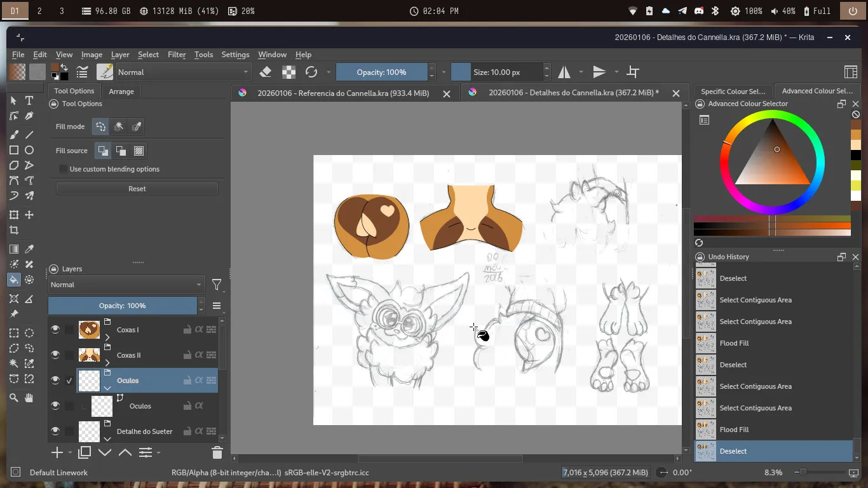This screenshot has width=868, height=488.
Task: Switch to Referencia do Cannella document tab
Action: click(x=342, y=93)
